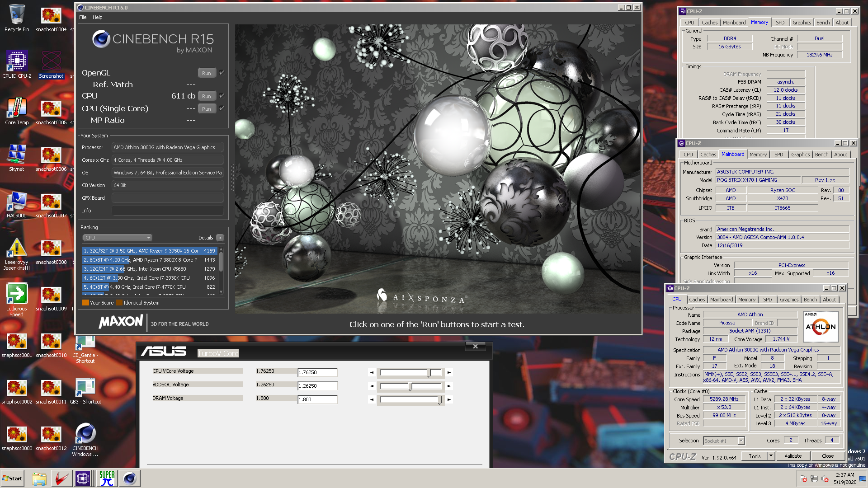Click the DRAM Voltage value input field

[x=317, y=400]
